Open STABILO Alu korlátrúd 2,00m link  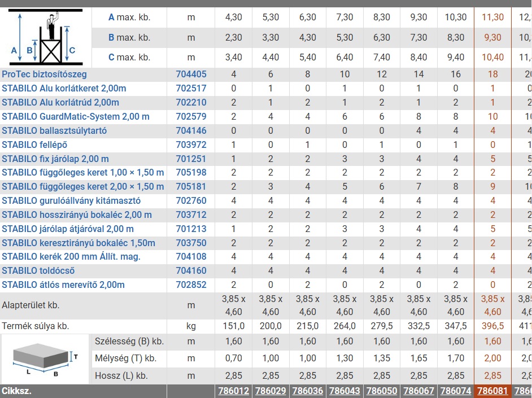click(60, 102)
